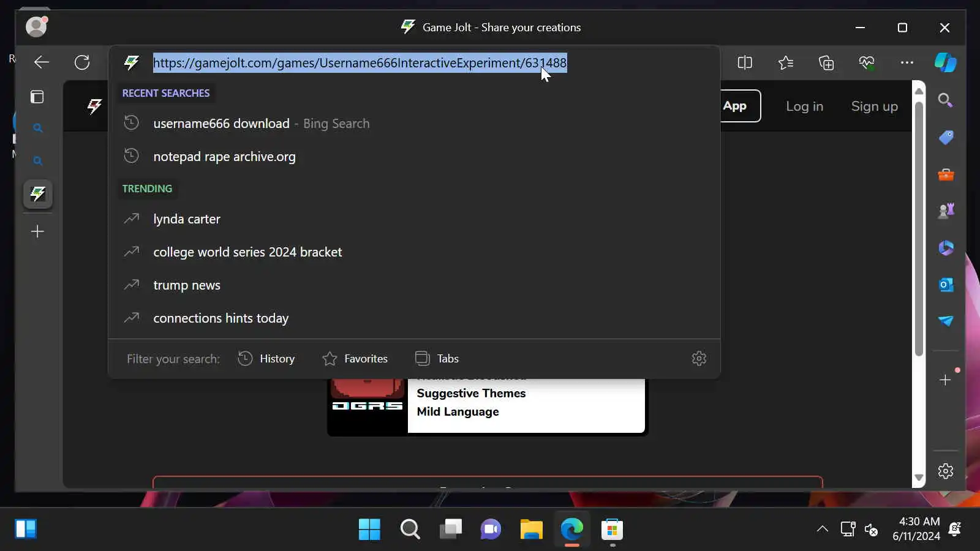
Task: Open the split screen view
Action: point(745,62)
